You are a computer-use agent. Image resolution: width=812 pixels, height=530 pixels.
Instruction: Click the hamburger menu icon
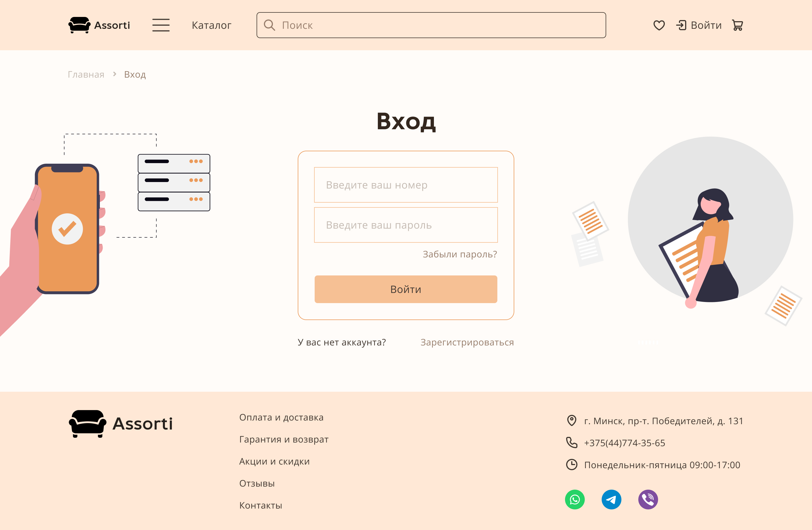pos(161,25)
